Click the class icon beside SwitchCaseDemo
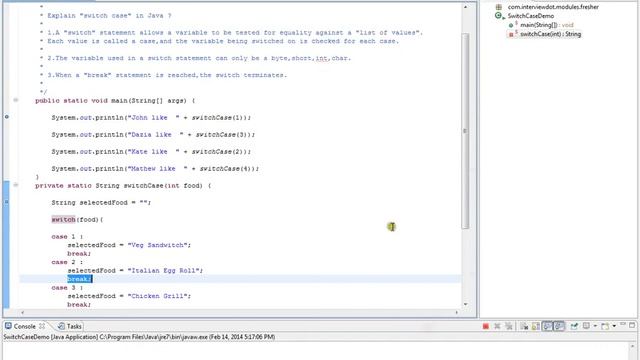Image resolution: width=640 pixels, height=360 pixels. [499, 16]
